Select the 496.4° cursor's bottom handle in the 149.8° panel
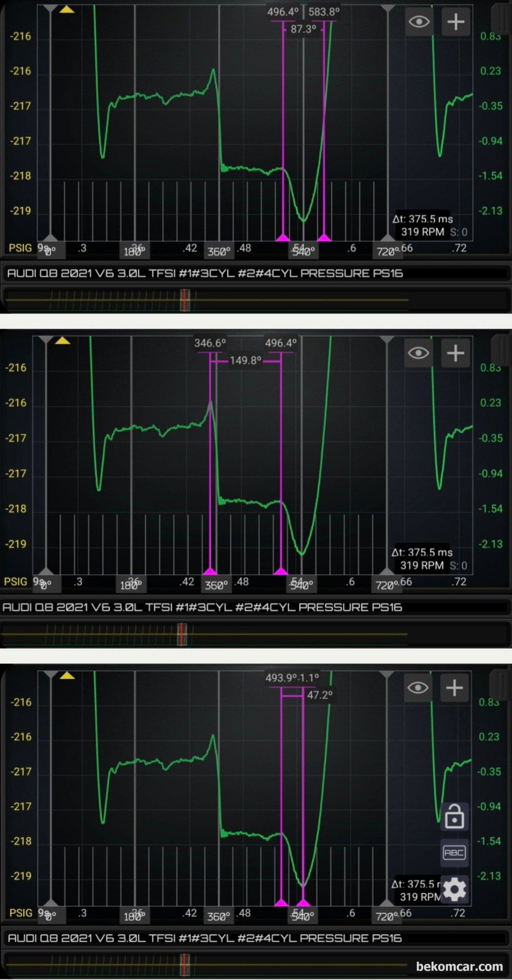Image resolution: width=512 pixels, height=980 pixels. point(281,571)
